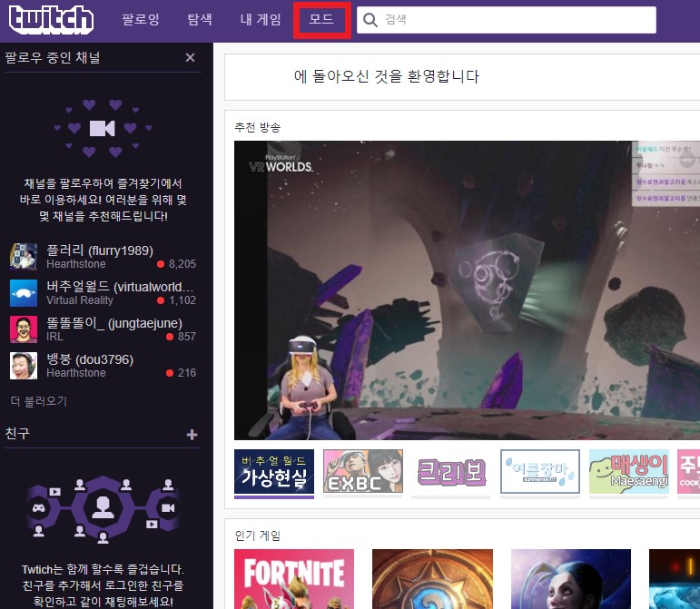Select the 가상현실 featured thumbnail
700x609 pixels.
click(274, 473)
